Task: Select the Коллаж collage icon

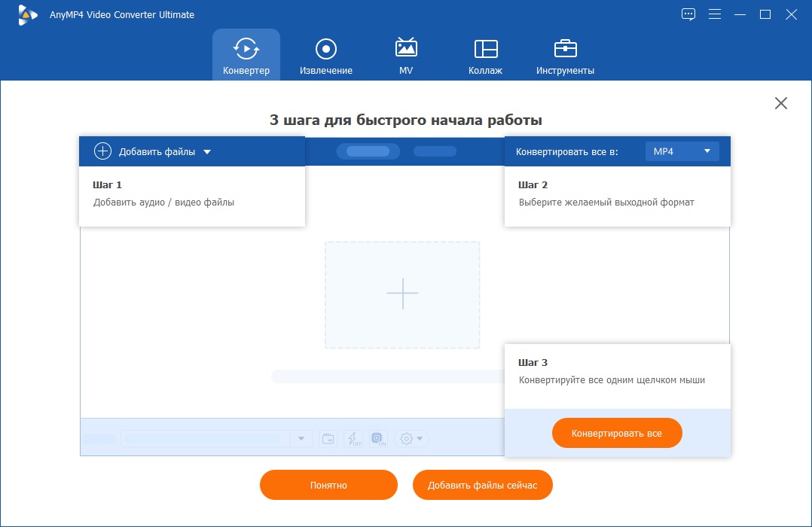Action: (486, 49)
